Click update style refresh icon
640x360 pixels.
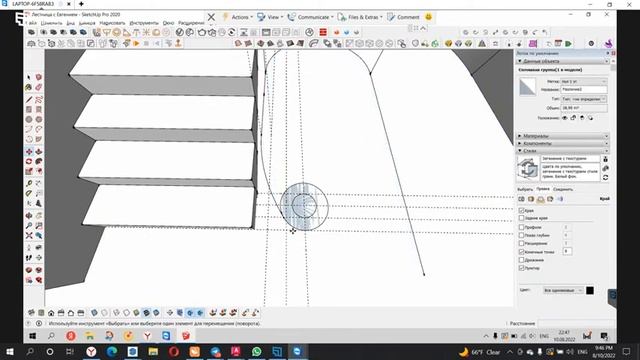coord(605,178)
